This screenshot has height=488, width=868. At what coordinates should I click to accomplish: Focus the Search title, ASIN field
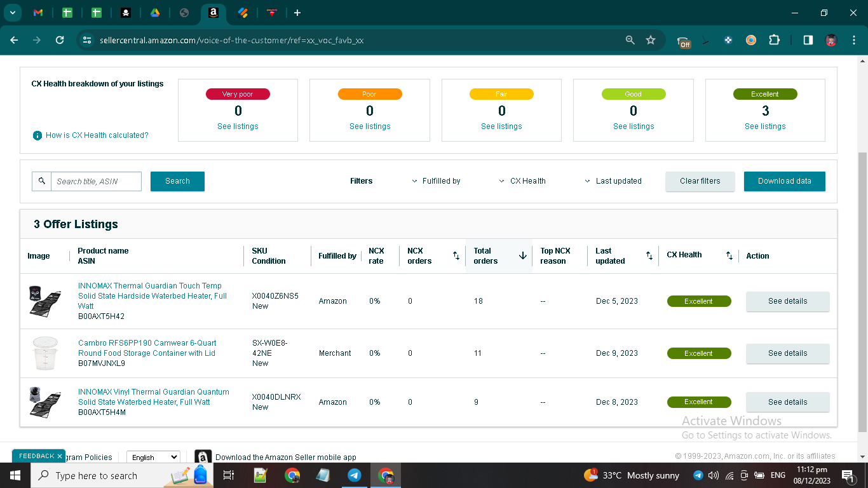(x=96, y=181)
